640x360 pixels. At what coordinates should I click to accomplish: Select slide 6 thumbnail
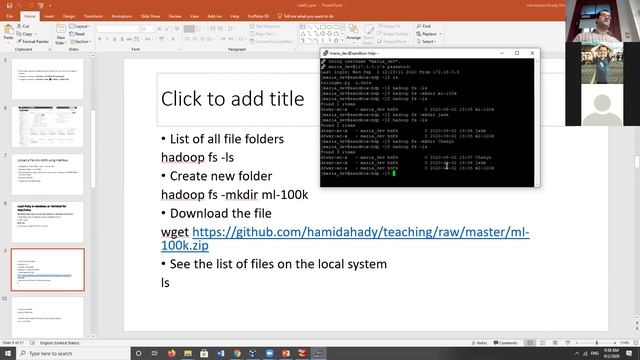click(x=47, y=127)
